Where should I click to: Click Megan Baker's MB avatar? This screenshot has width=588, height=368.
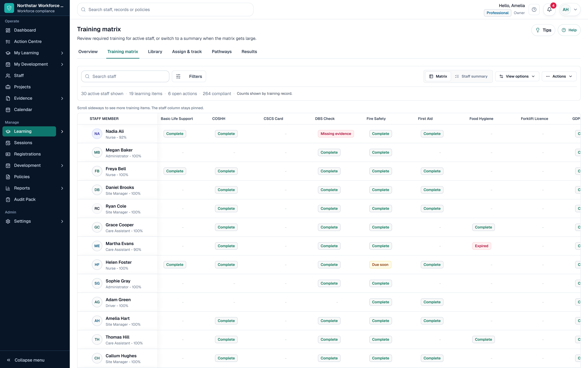click(x=97, y=152)
